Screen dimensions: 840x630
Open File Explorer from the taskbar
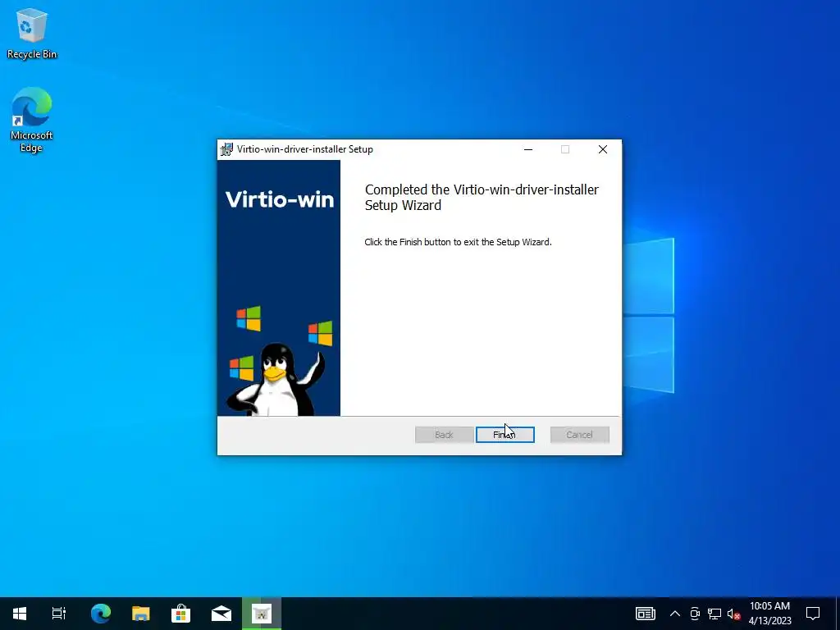141,613
